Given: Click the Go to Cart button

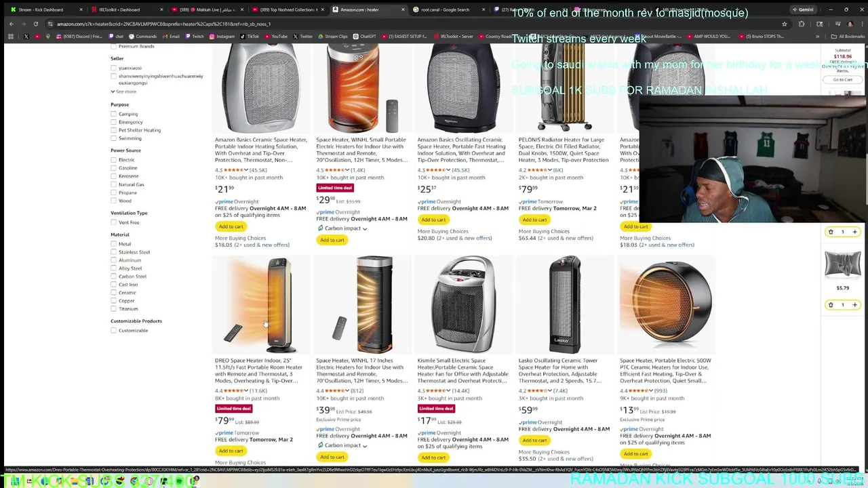Looking at the screenshot, I should point(843,80).
